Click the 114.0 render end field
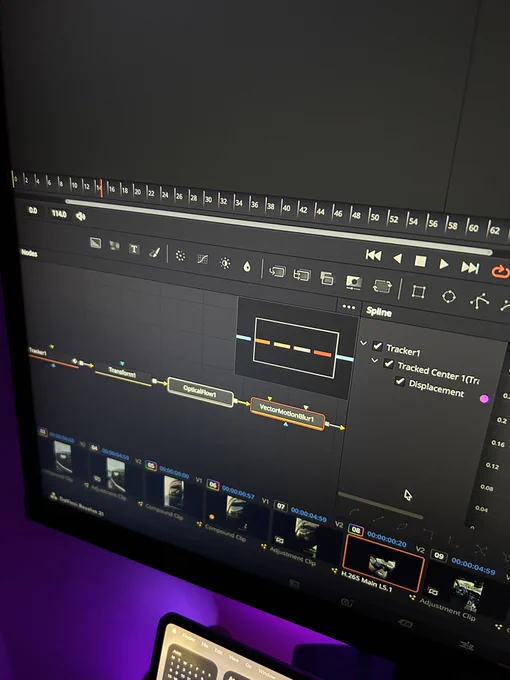This screenshot has width=510, height=680. (x=59, y=213)
